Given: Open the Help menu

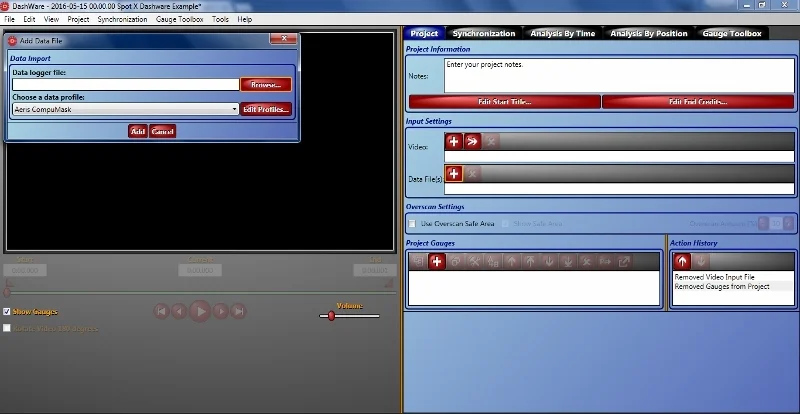Looking at the screenshot, I should click(244, 19).
